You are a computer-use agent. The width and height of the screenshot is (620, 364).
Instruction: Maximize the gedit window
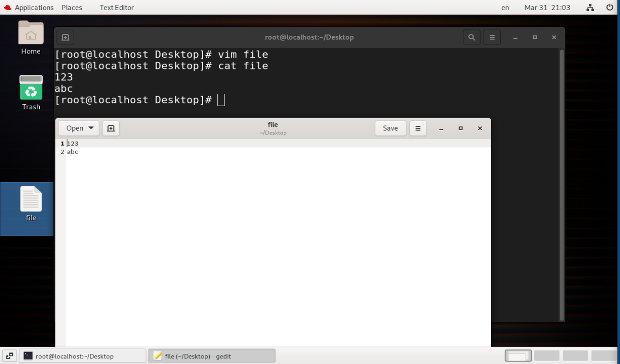point(461,128)
